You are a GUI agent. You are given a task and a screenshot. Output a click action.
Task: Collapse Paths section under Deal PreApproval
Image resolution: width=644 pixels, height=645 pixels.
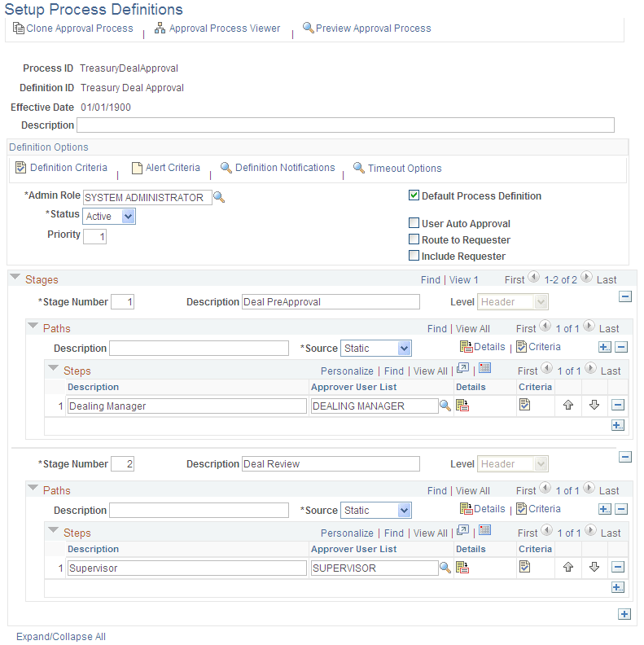tap(33, 326)
